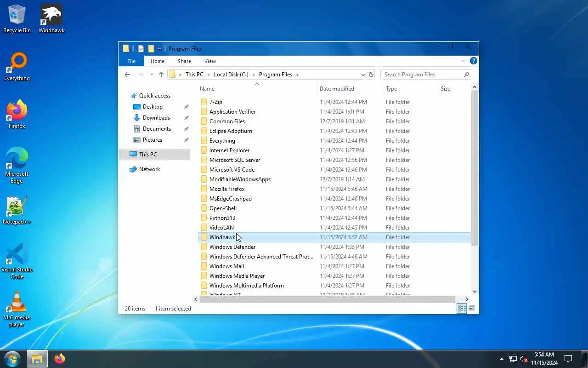Select Quick access in the navigation pane
The width and height of the screenshot is (588, 368).
click(155, 96)
